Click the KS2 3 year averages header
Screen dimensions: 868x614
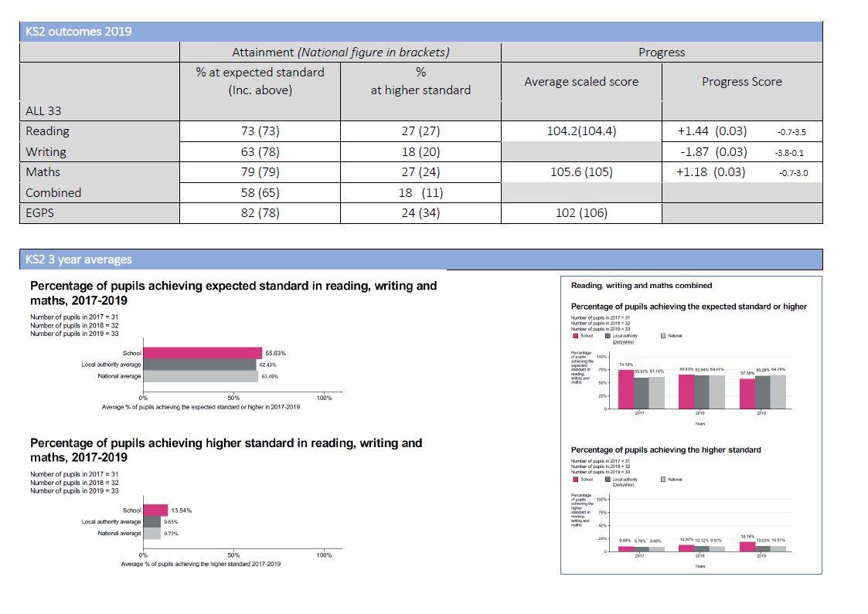(x=232, y=260)
